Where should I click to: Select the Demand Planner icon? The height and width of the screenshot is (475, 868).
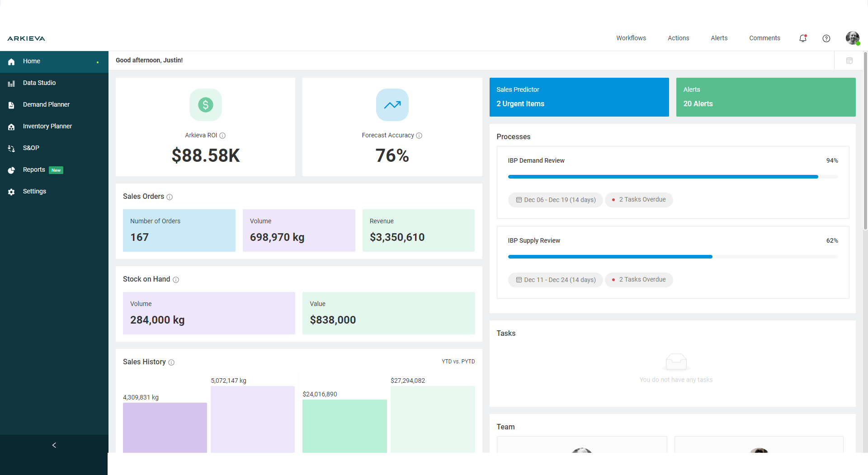11,105
